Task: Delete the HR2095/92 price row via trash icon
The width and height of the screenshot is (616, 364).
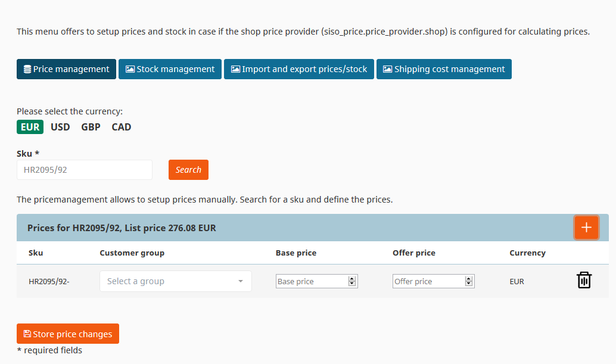Action: 584,281
